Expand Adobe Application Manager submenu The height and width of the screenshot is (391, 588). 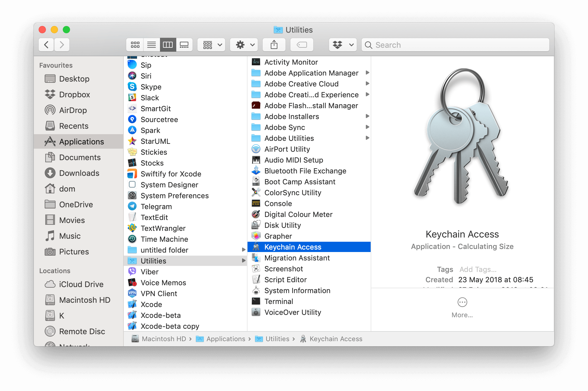368,73
